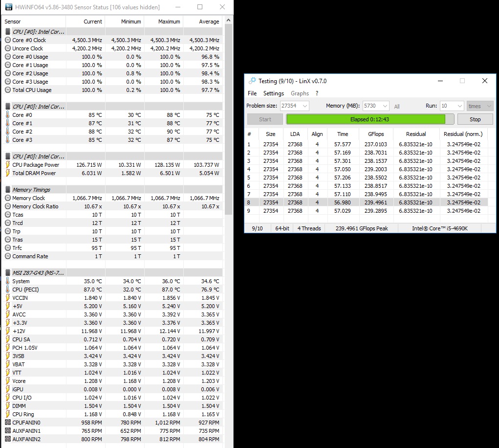Select LinX result row 1 with 237.0103 GFlops
Screen dimensions: 499x448
[x=366, y=144]
